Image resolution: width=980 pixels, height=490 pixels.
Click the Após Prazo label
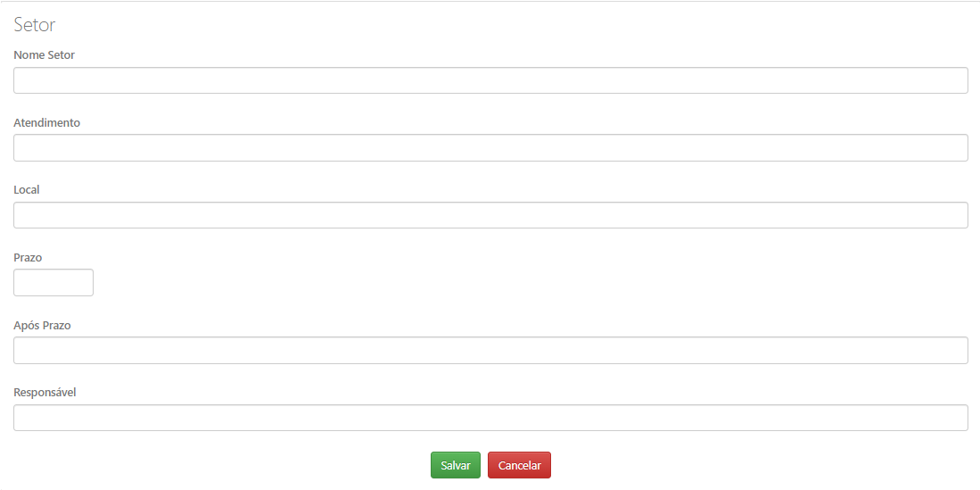pyautogui.click(x=42, y=326)
